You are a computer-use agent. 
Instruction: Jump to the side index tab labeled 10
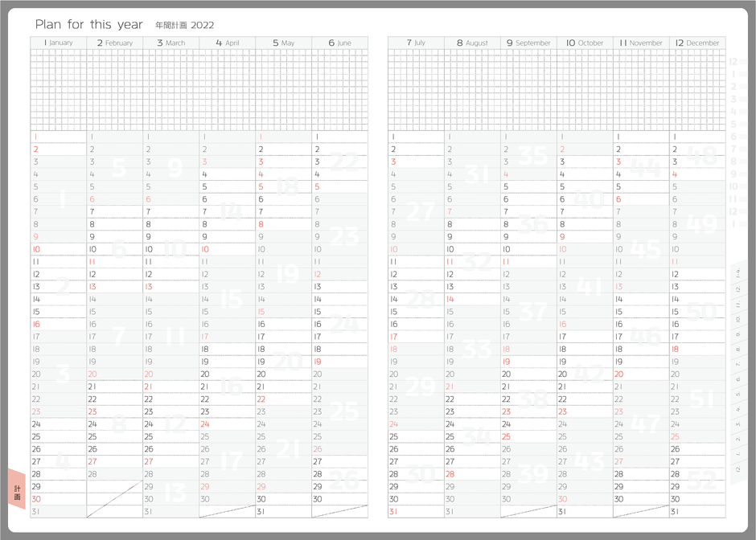point(737,319)
